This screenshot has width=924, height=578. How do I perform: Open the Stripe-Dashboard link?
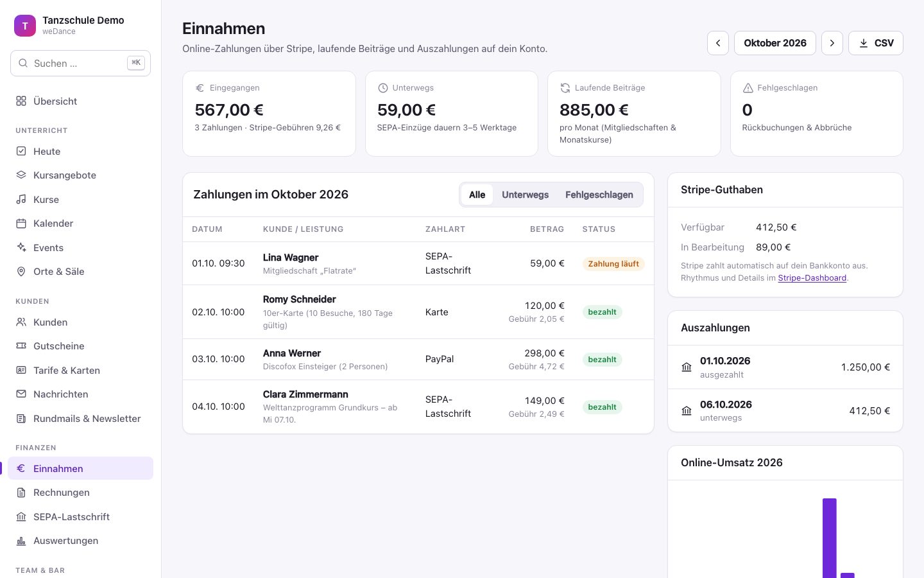[x=812, y=278]
